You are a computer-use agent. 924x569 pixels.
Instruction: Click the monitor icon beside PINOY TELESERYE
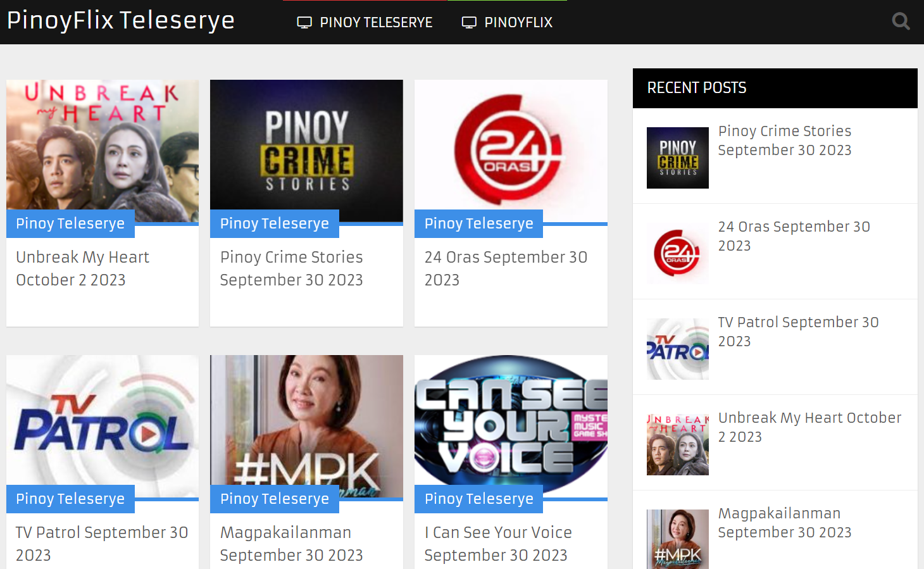[x=304, y=21]
